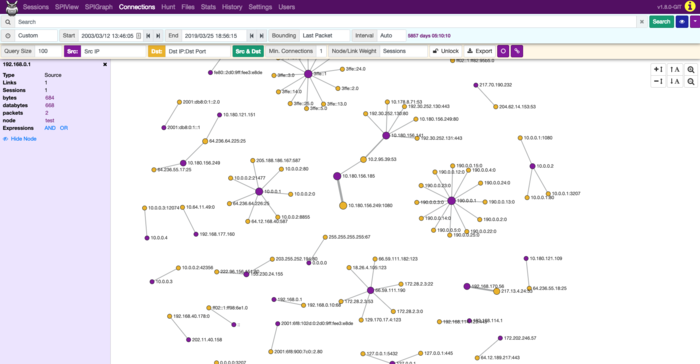This screenshot has height=364, width=700.
Task: Click the node distance increase icon
Action: [x=658, y=70]
